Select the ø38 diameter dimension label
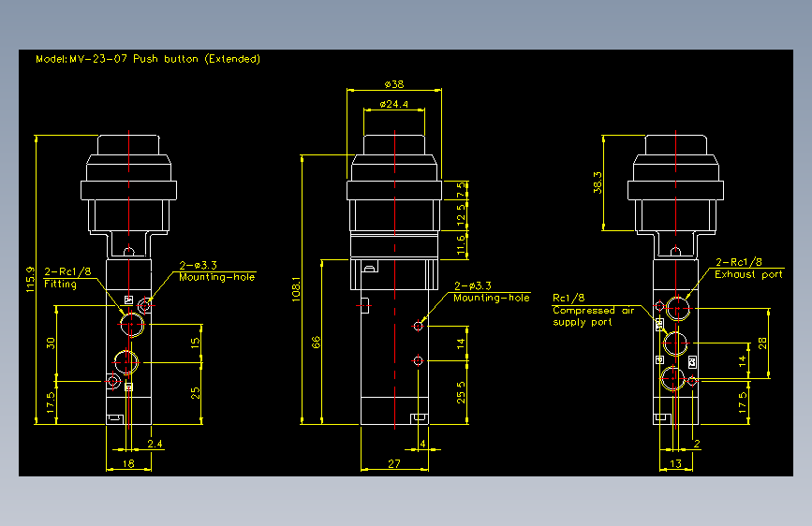Image resolution: width=812 pixels, height=526 pixels. point(394,84)
